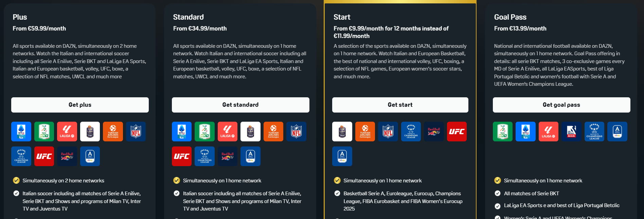Click Serie BKT logo in Goal Pass plan

pyautogui.click(x=503, y=132)
